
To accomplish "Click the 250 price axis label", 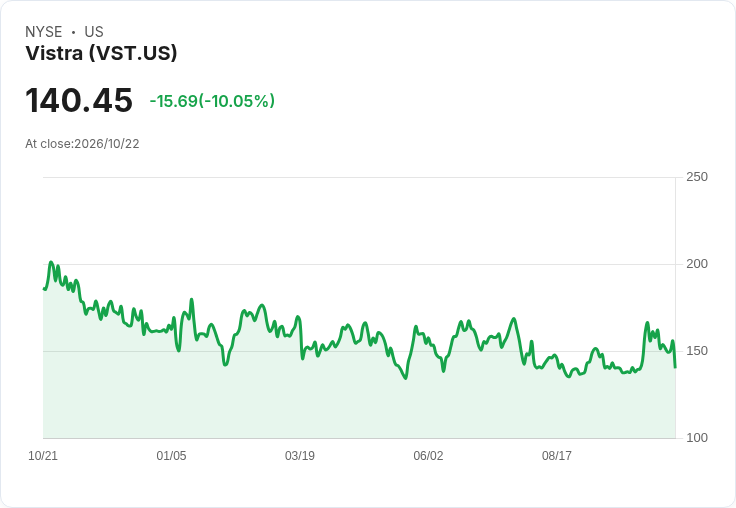I will (x=697, y=177).
